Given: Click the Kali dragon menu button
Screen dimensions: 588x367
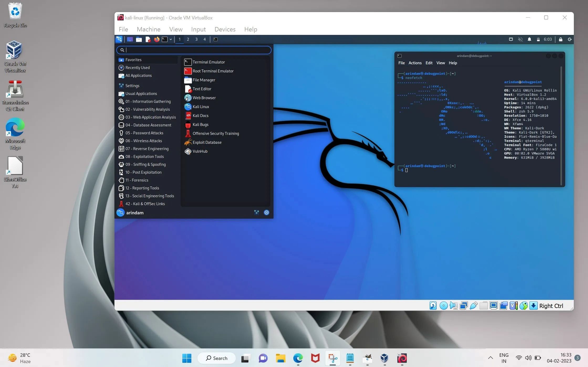Looking at the screenshot, I should (x=119, y=39).
